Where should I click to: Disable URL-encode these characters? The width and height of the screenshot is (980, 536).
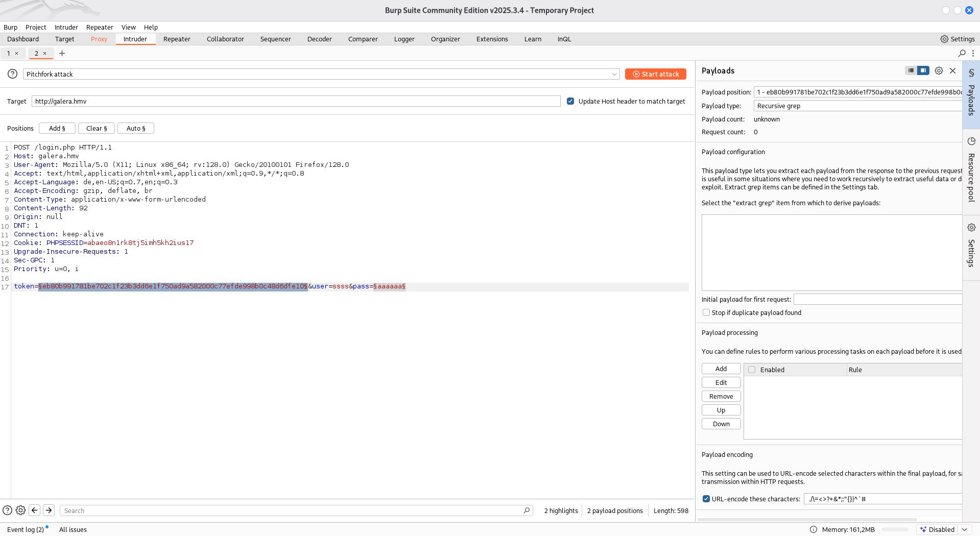[706, 499]
